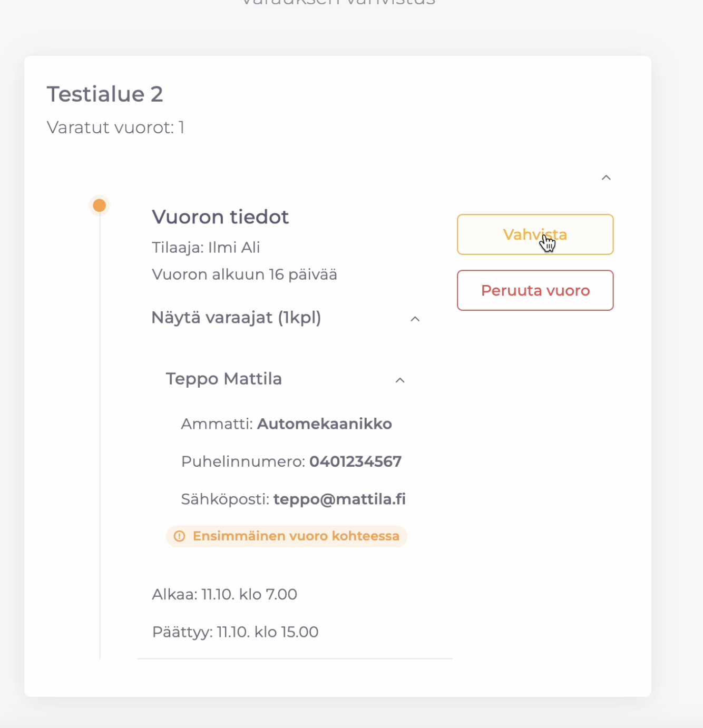Viewport: 703px width, 728px height.
Task: Click the Vuoron tiedot heading
Action: pos(220,217)
